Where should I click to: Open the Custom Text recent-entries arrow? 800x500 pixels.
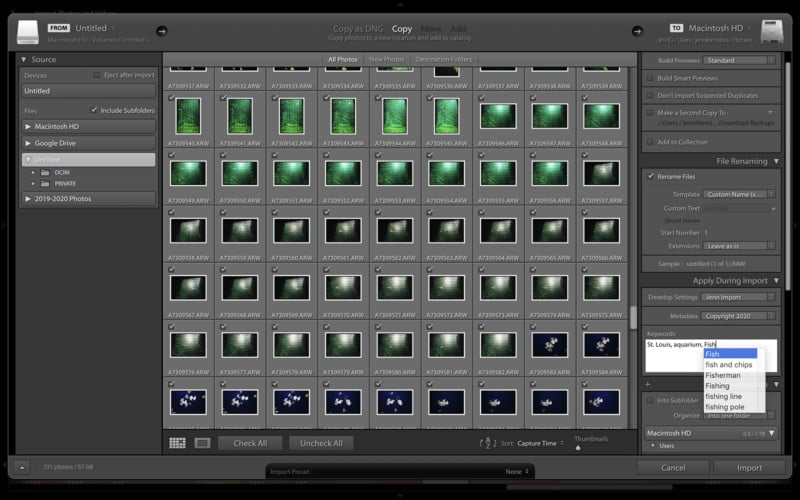(x=773, y=209)
